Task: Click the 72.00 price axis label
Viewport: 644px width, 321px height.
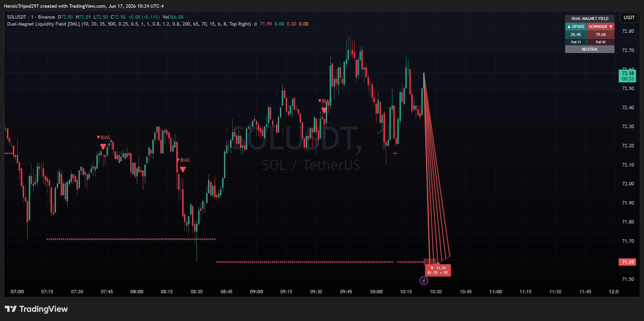Action: (628, 184)
